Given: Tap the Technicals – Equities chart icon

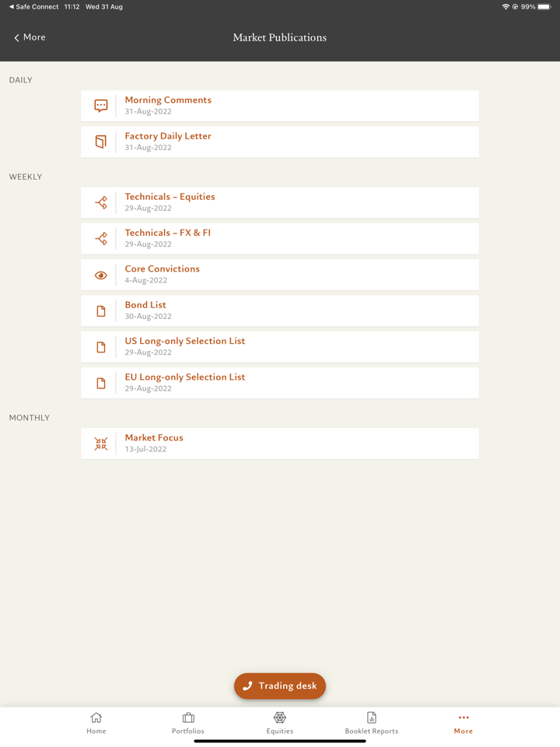Looking at the screenshot, I should click(x=101, y=202).
